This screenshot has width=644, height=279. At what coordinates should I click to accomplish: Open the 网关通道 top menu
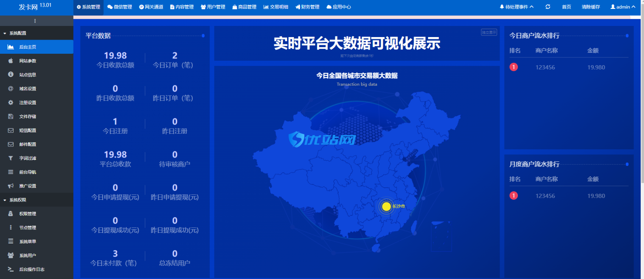click(151, 7)
